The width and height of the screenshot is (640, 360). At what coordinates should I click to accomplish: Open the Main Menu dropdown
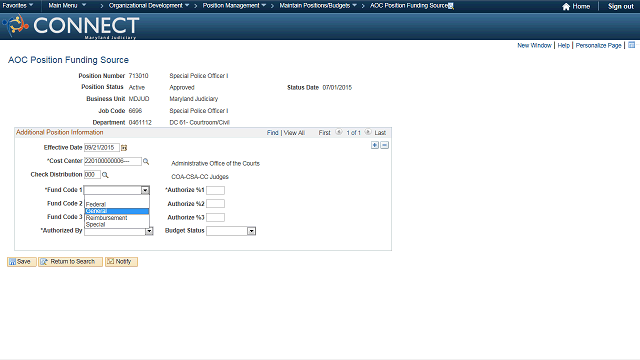click(x=67, y=6)
